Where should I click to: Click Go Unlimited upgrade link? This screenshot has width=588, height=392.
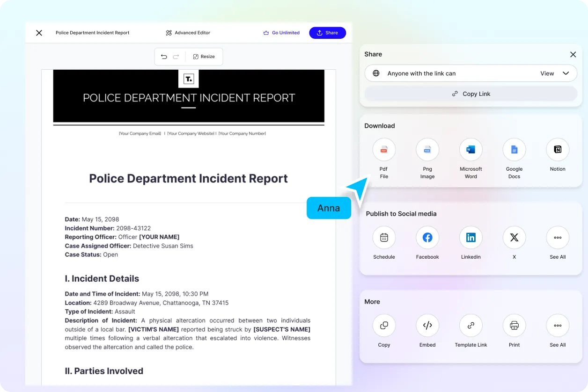coord(281,33)
